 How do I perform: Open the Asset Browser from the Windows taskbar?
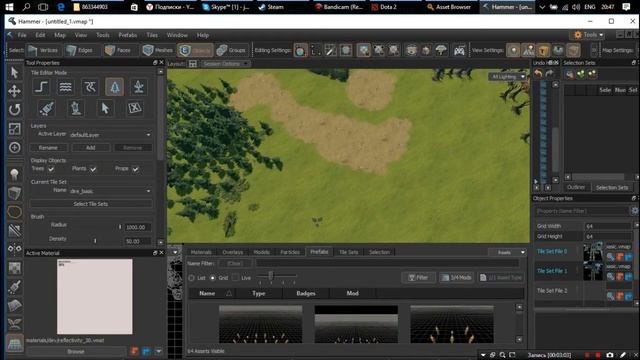449,7
